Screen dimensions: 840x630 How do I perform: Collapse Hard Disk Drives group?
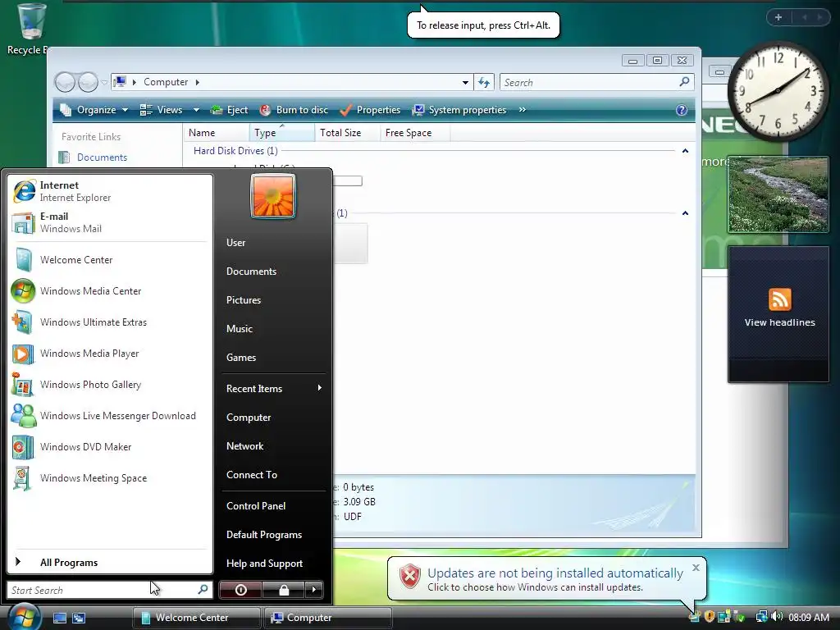point(685,151)
